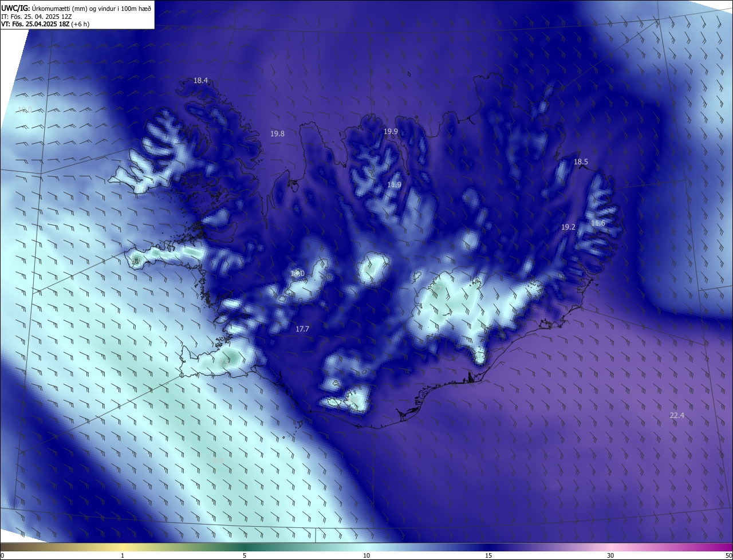This screenshot has width=733, height=560.
Task: Click the 30 label on the color scale
Action: pyautogui.click(x=610, y=555)
